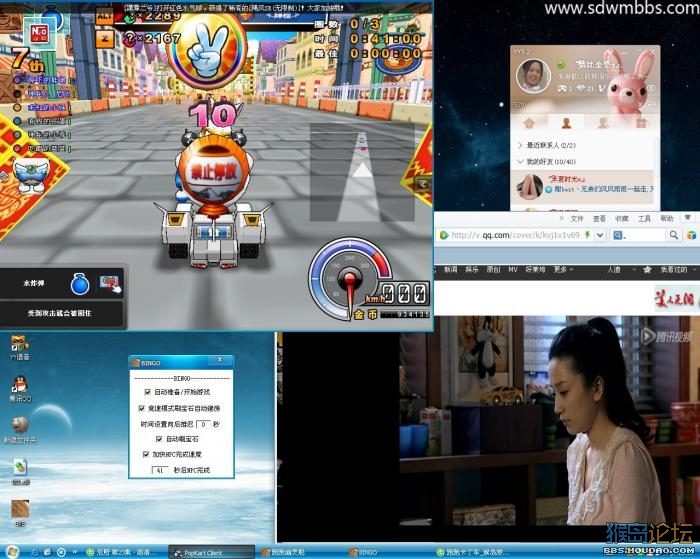Image resolution: width=700 pixels, height=559 pixels.
Task: Open the browser 文件 menu
Action: point(577,218)
